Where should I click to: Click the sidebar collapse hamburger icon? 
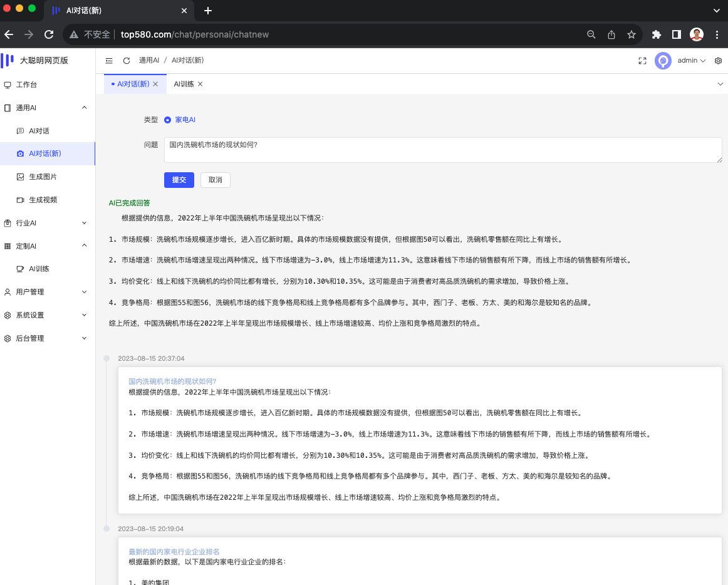109,61
